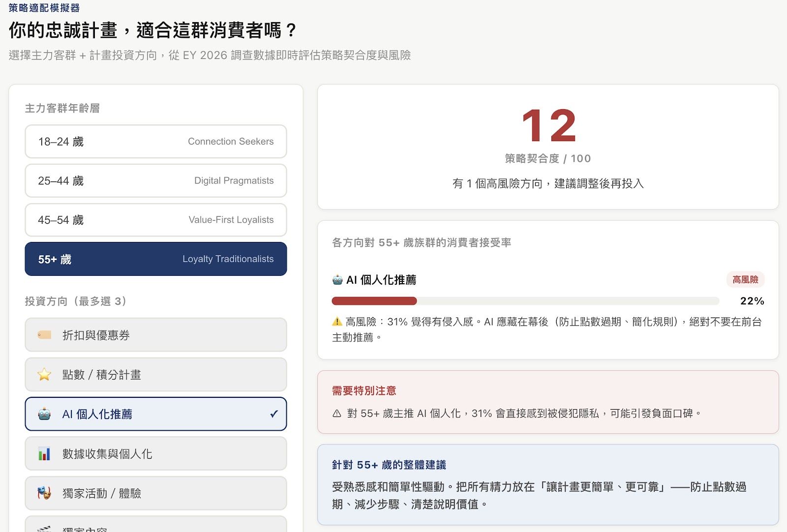Click the warning outline icon in 需要特別注意 box

coord(337,414)
